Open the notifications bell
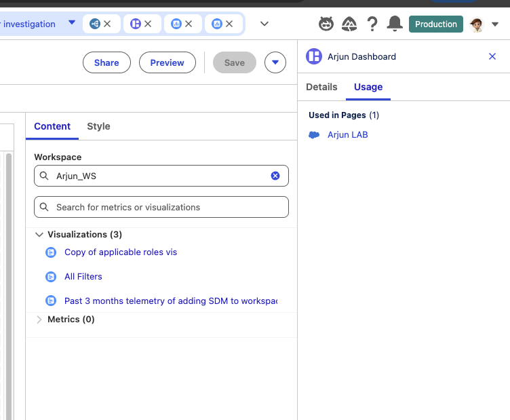The image size is (510, 420). (395, 24)
